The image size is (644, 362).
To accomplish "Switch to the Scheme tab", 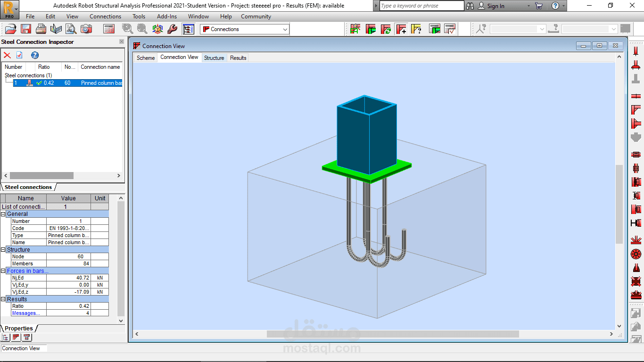I will 146,58.
